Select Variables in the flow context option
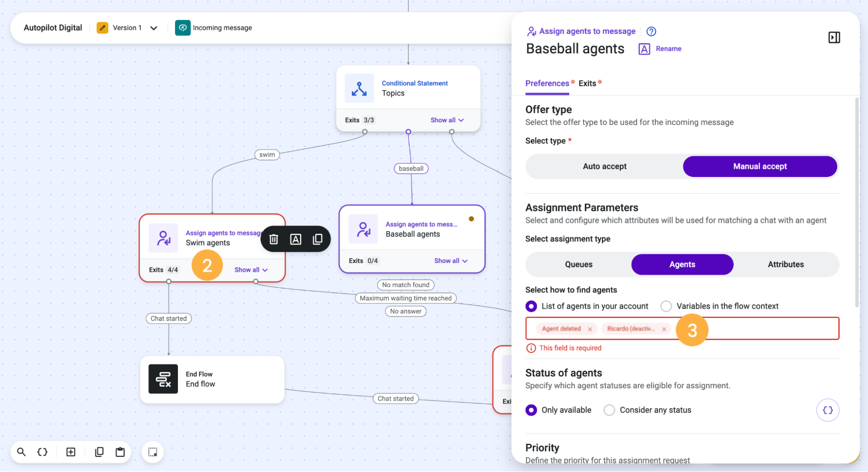868x472 pixels. tap(719, 306)
